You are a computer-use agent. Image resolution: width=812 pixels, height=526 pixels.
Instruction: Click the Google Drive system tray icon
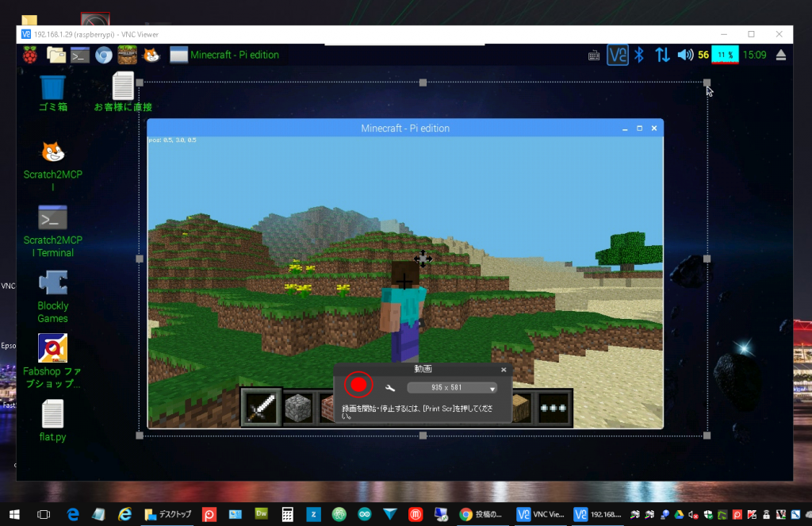click(x=679, y=515)
